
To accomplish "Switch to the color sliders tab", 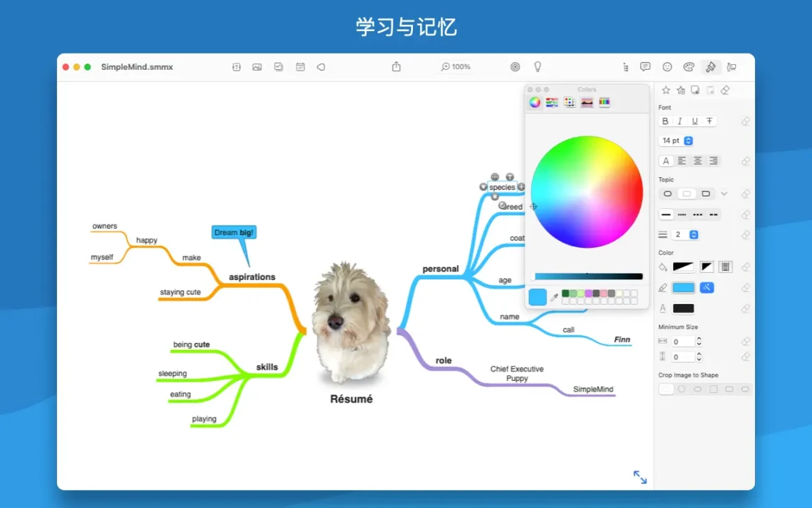I will [552, 102].
